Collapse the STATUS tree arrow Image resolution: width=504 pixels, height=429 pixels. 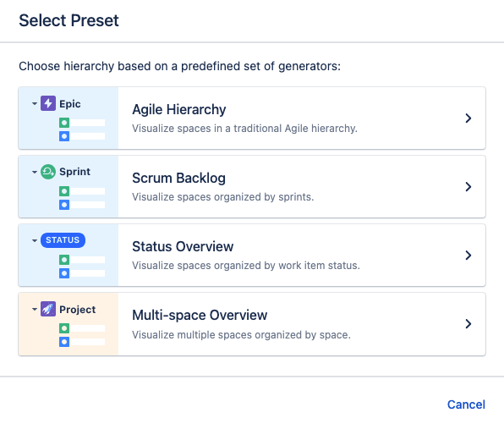(35, 240)
